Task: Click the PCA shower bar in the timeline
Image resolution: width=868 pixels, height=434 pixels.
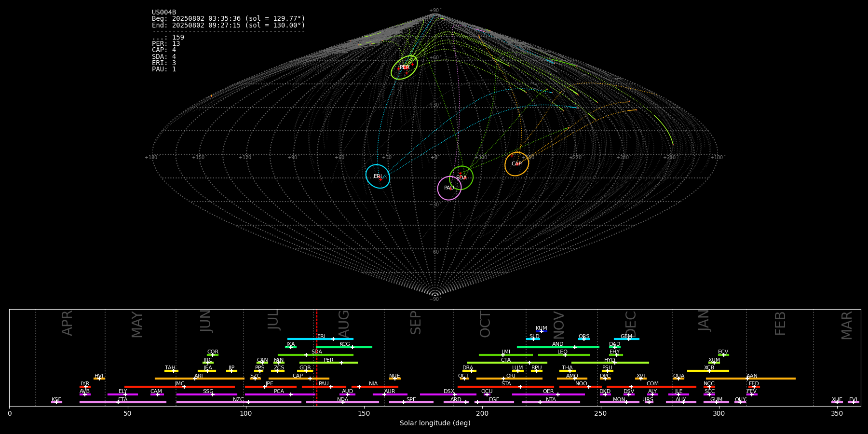Action: click(279, 394)
